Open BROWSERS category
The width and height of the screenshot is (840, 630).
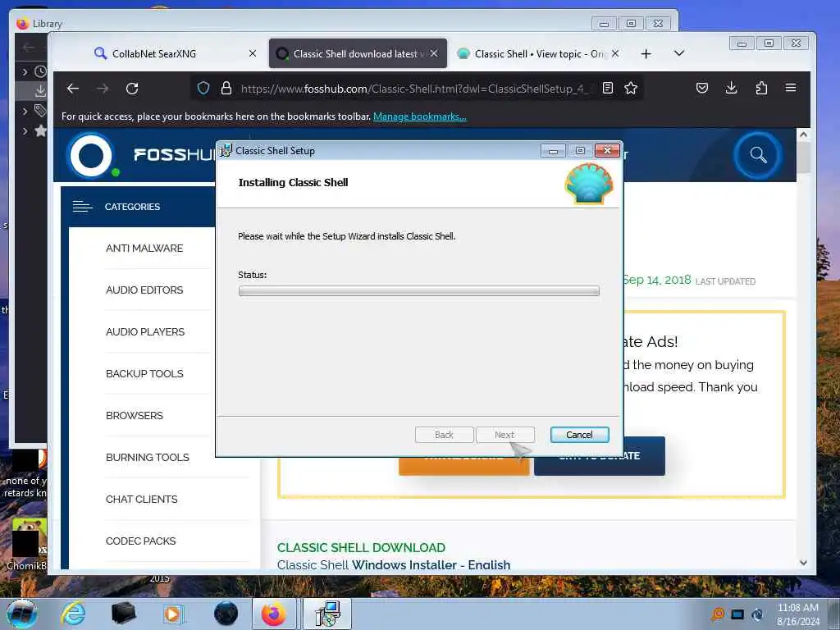click(134, 415)
